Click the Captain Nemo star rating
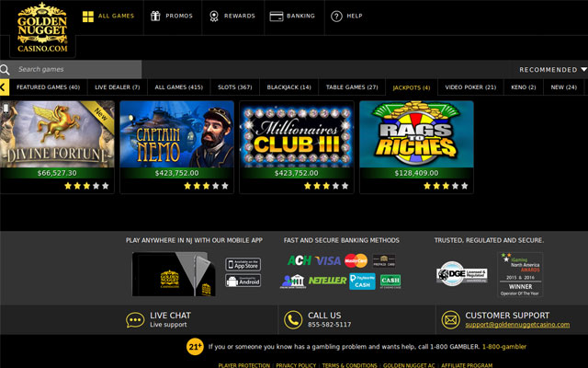Viewport: 588px width, 368px height. 206,186
